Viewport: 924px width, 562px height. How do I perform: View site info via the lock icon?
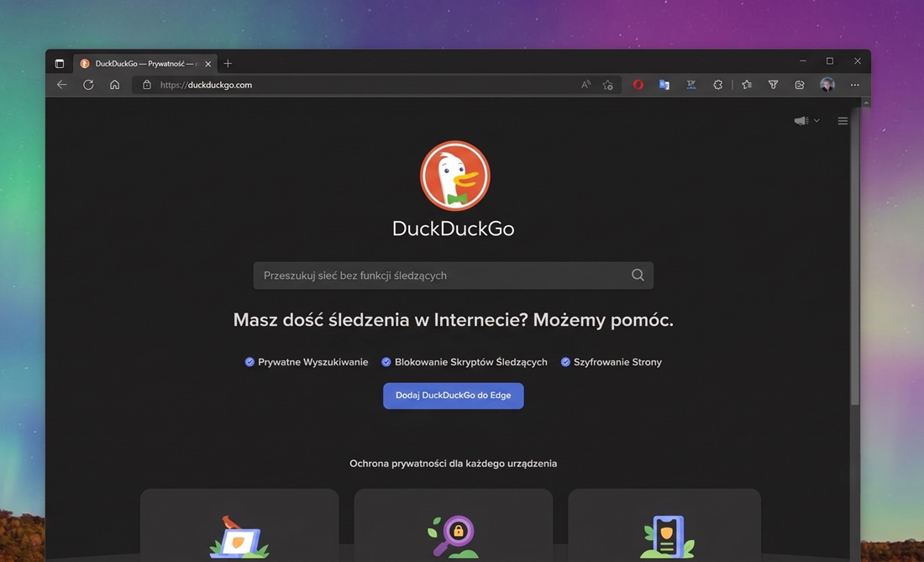tap(147, 85)
